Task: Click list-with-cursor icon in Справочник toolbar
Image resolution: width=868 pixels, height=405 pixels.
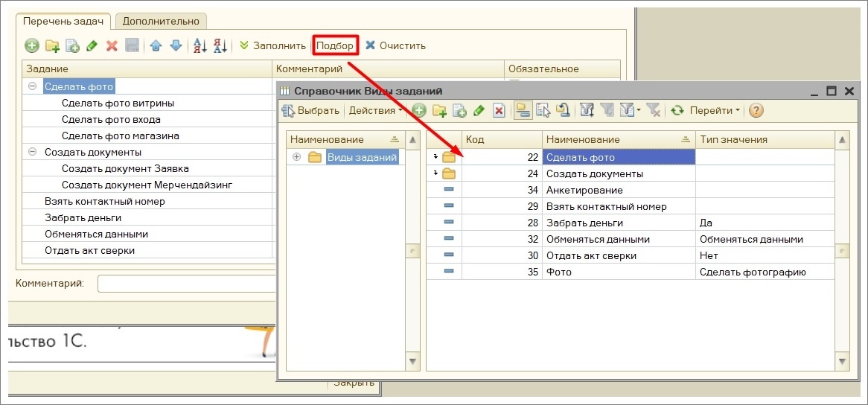Action: (x=543, y=111)
